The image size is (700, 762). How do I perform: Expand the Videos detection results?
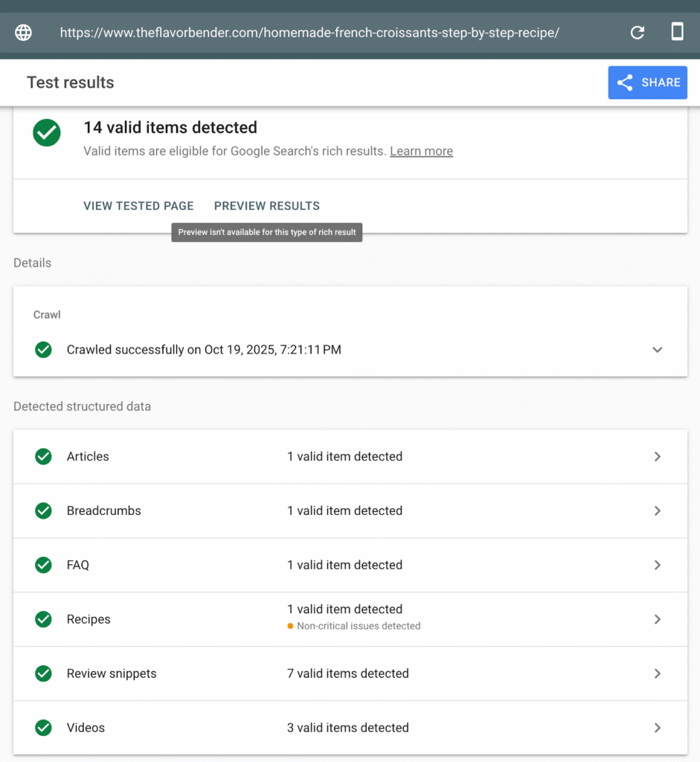pos(658,728)
